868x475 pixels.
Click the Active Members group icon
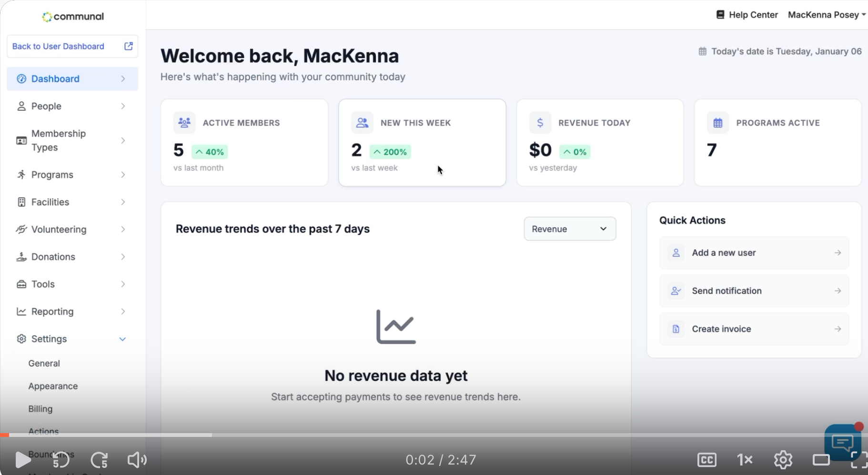coord(184,122)
